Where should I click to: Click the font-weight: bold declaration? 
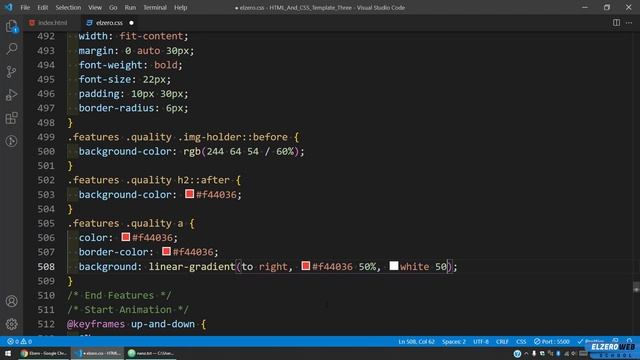pyautogui.click(x=131, y=65)
